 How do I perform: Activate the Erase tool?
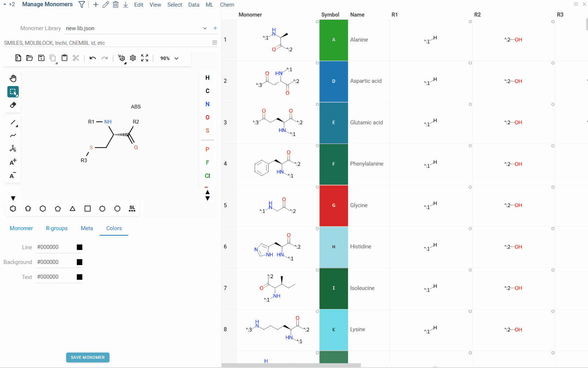point(13,105)
